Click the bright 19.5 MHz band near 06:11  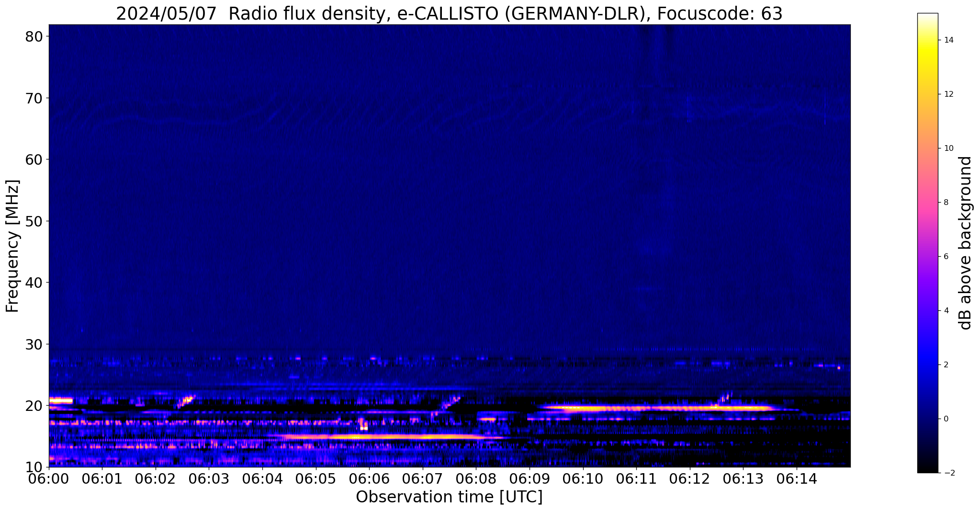(637, 408)
